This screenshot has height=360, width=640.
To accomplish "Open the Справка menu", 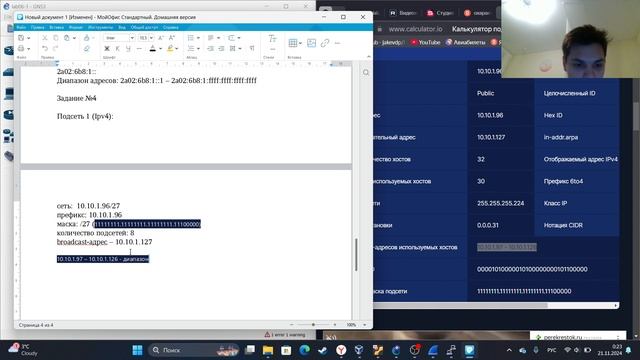I will pyautogui.click(x=171, y=27).
